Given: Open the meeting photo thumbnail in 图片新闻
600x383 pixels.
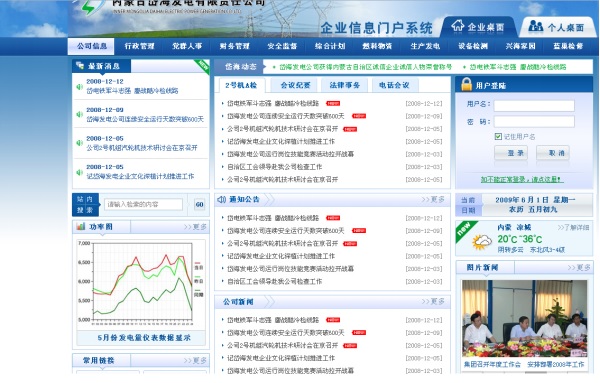Looking at the screenshot, I should tap(524, 319).
